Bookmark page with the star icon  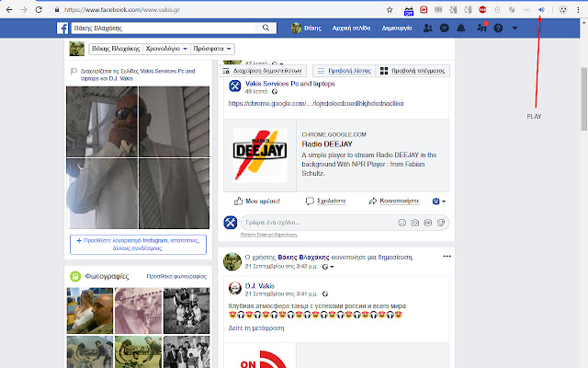[x=390, y=10]
